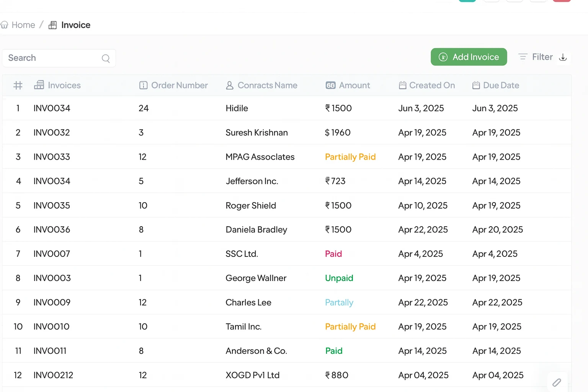Click the Unpaid status for George Wallner
The image size is (588, 392).
(339, 278)
